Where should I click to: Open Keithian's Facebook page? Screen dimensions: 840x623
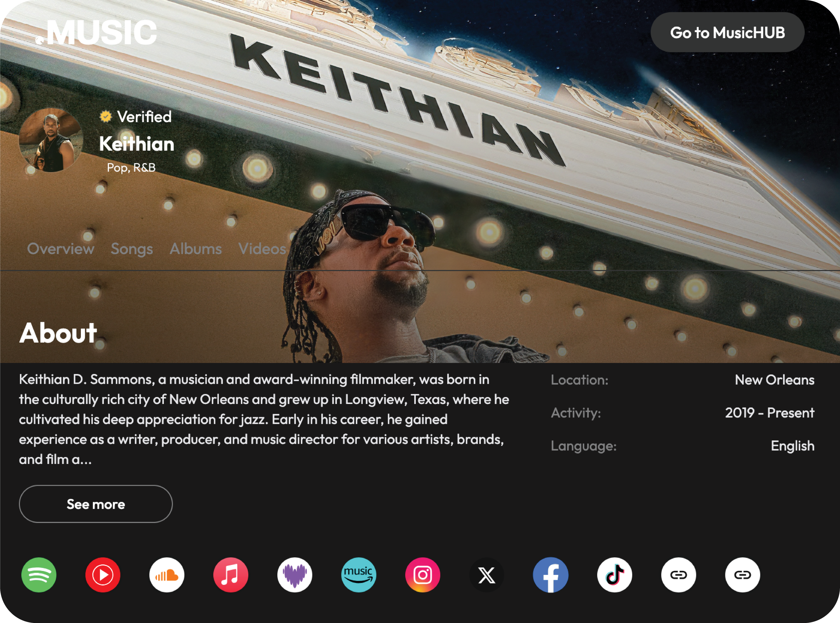click(551, 575)
